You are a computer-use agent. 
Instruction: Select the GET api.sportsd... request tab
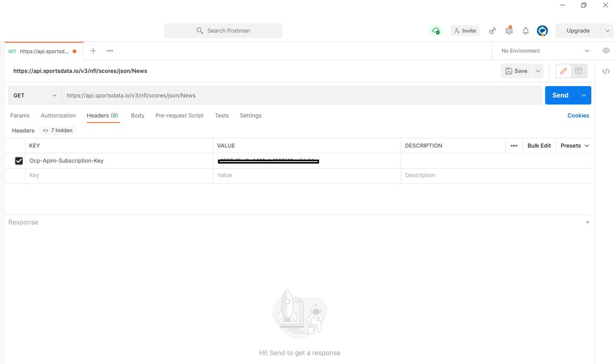pyautogui.click(x=43, y=51)
